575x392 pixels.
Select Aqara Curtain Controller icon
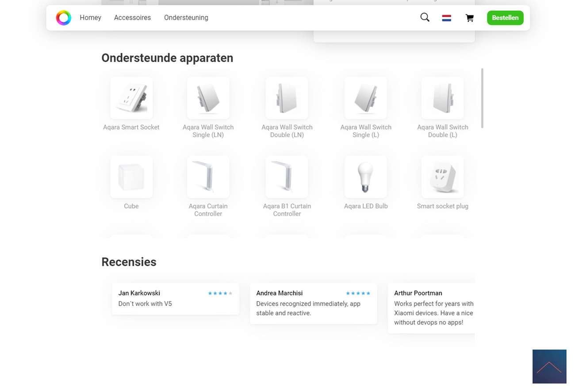[208, 177]
